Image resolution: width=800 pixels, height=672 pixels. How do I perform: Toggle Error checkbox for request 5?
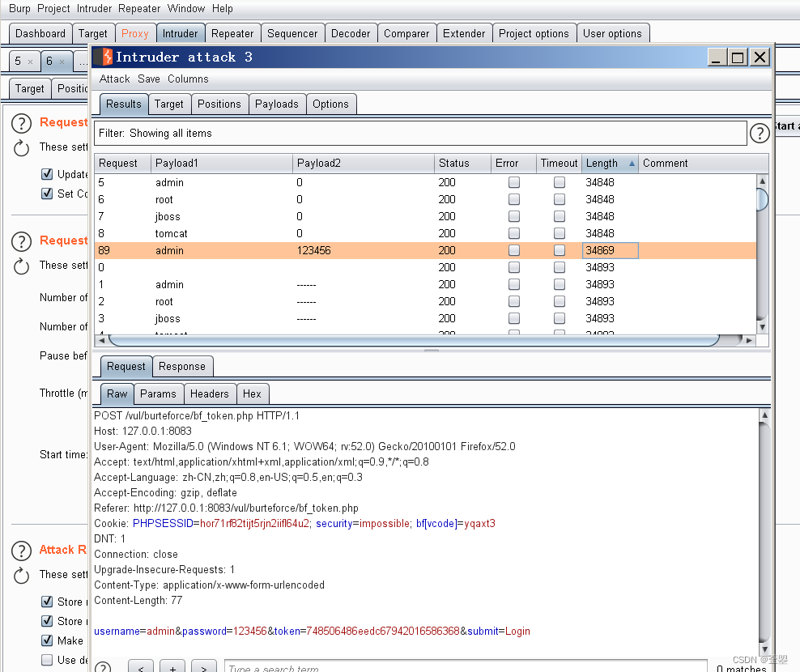[514, 182]
